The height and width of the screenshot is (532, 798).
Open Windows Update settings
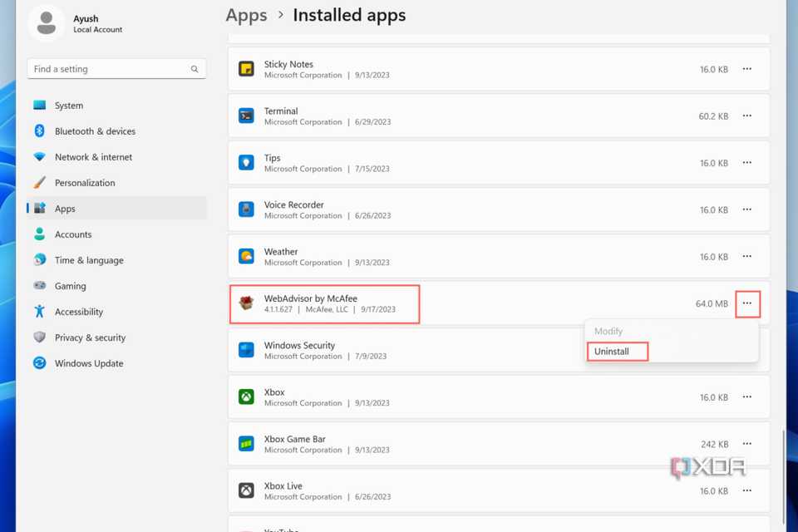[x=116, y=363]
